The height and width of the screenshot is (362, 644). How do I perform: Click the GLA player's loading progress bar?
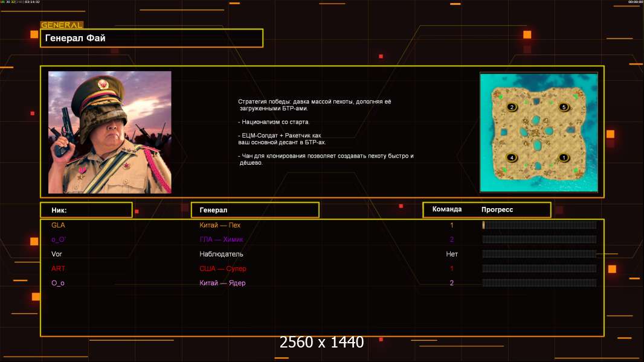539,224
